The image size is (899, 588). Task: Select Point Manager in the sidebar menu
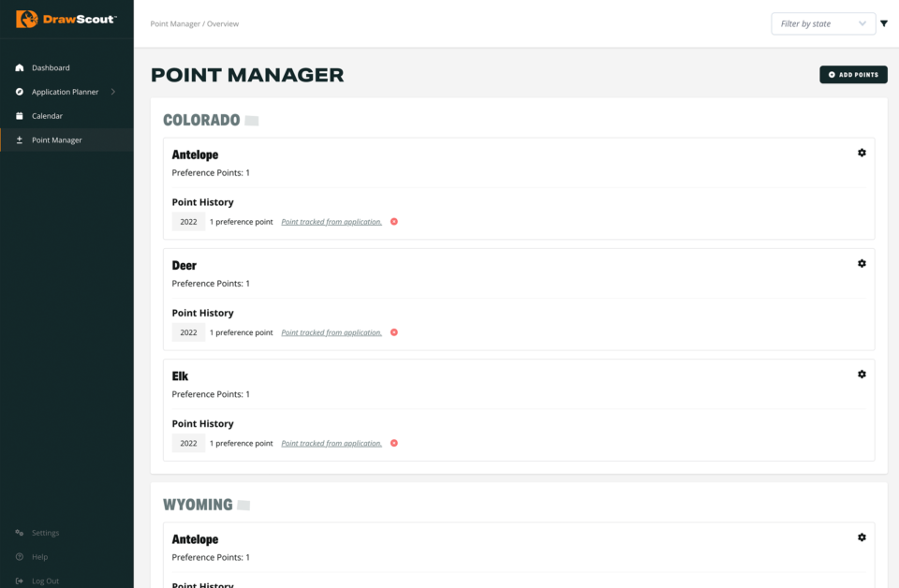coord(55,139)
